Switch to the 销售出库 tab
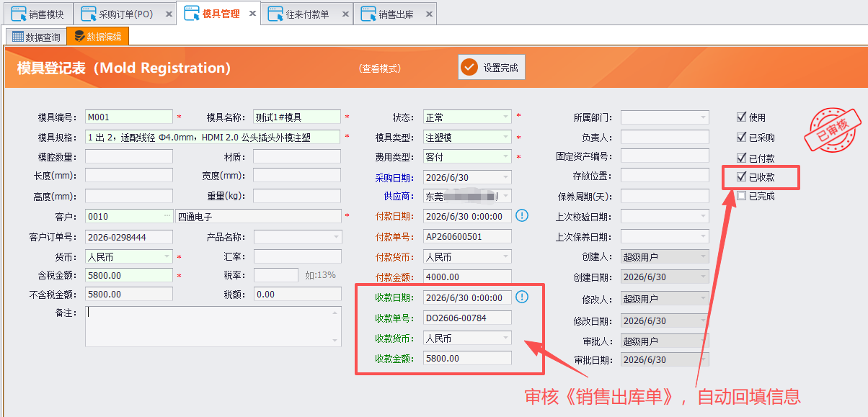This screenshot has width=868, height=417. (x=396, y=14)
